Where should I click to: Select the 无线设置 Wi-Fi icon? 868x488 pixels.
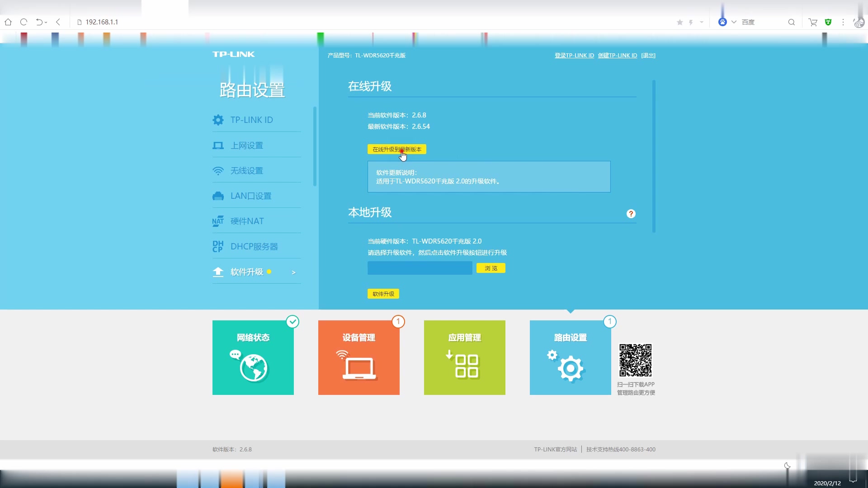coord(218,171)
